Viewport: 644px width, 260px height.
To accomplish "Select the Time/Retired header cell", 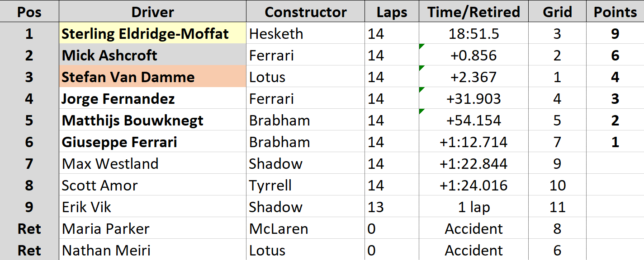I will click(x=474, y=12).
